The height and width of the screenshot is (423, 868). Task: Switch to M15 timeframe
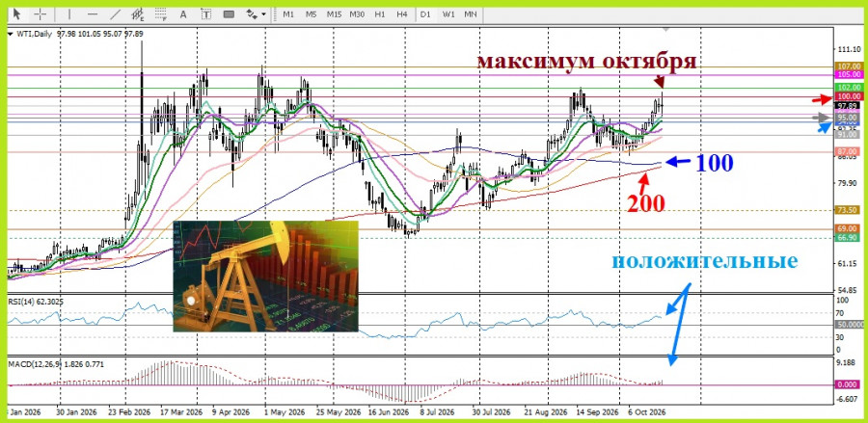coord(334,14)
